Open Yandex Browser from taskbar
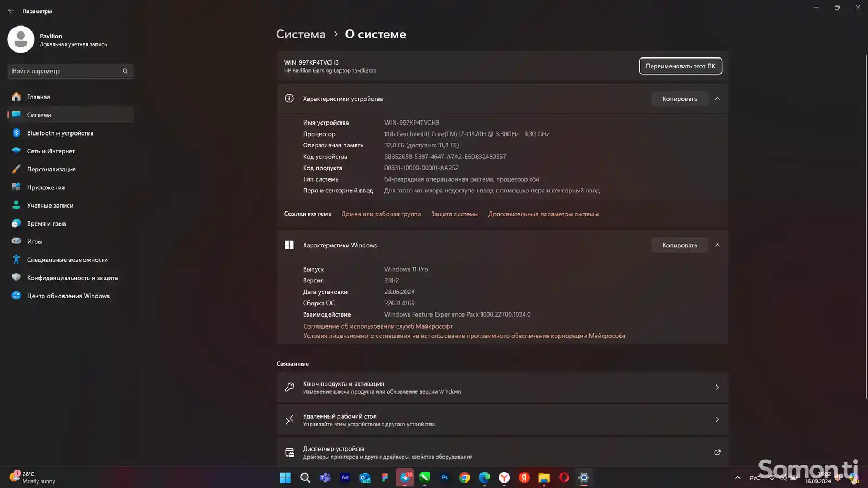The image size is (868, 488). (x=504, y=478)
